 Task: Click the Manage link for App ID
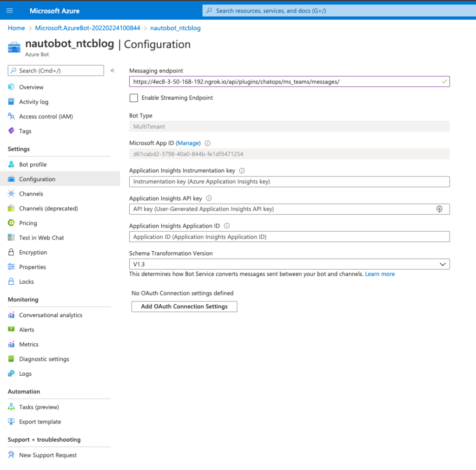(x=188, y=143)
